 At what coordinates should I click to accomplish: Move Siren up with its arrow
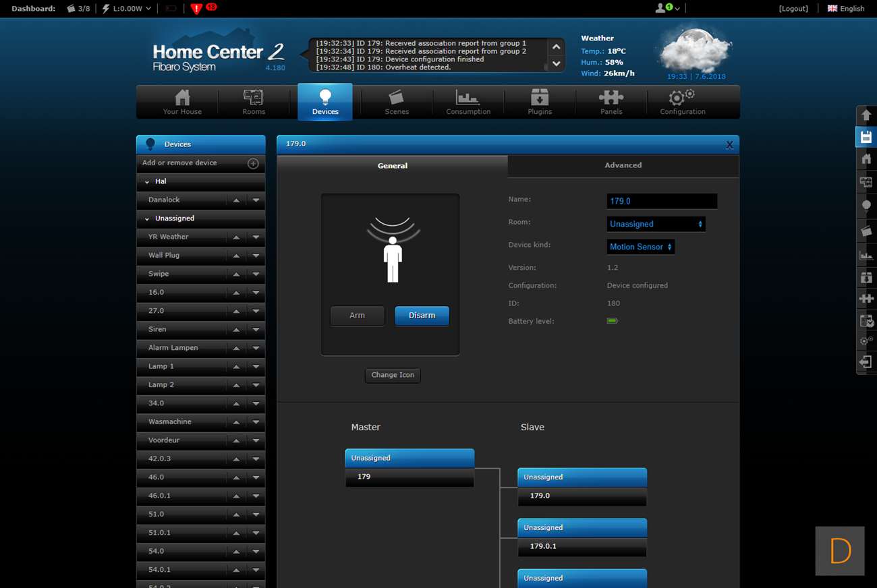pos(236,329)
